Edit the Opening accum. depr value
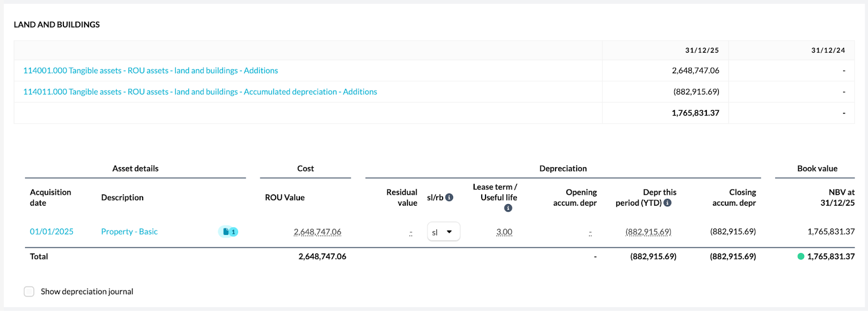868x311 pixels. (x=590, y=232)
